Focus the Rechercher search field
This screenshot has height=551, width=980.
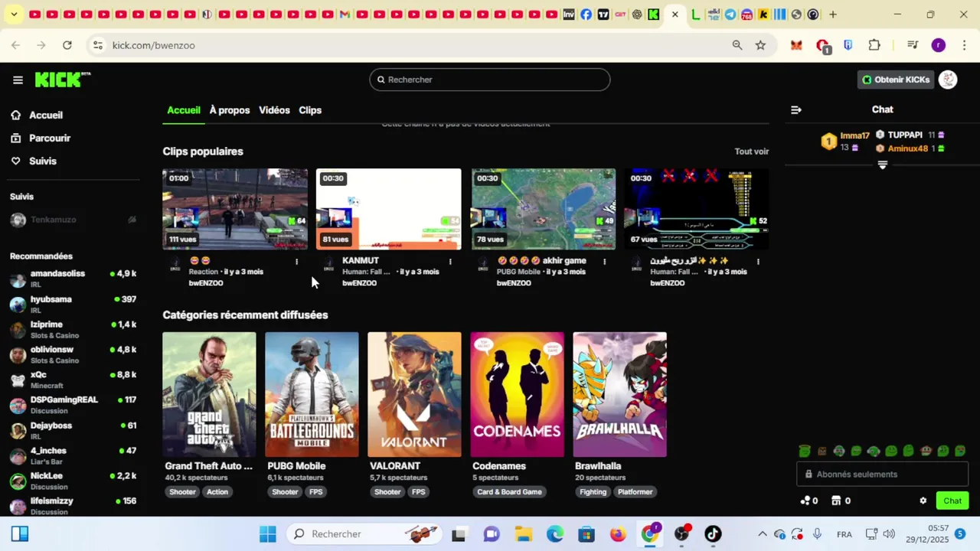(x=490, y=80)
